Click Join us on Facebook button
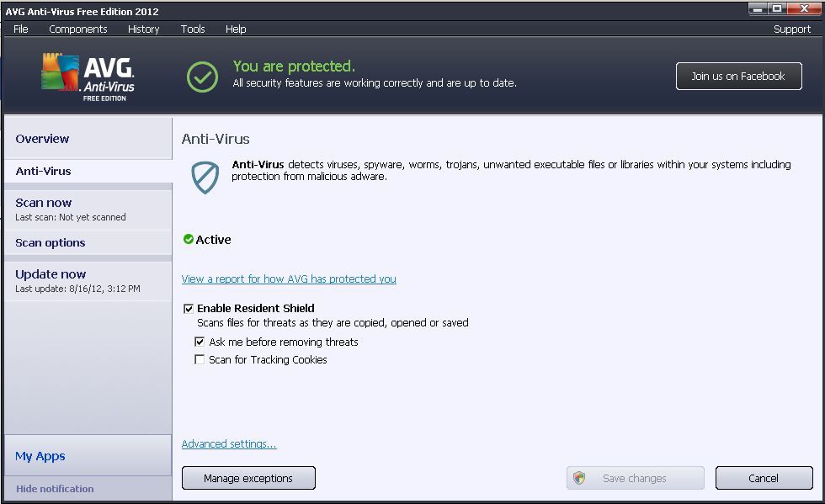The height and width of the screenshot is (504, 825). click(x=739, y=77)
